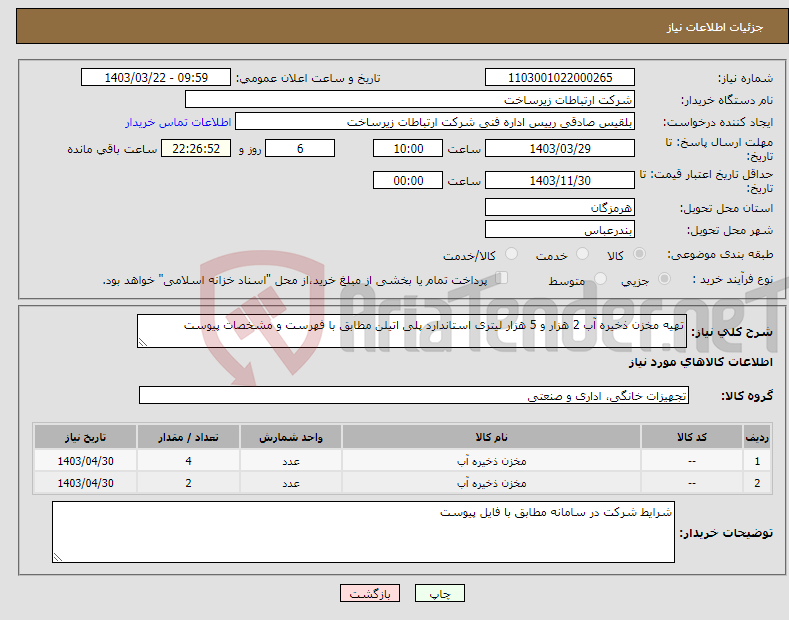Click unit عدد in row 1

pyautogui.click(x=291, y=461)
